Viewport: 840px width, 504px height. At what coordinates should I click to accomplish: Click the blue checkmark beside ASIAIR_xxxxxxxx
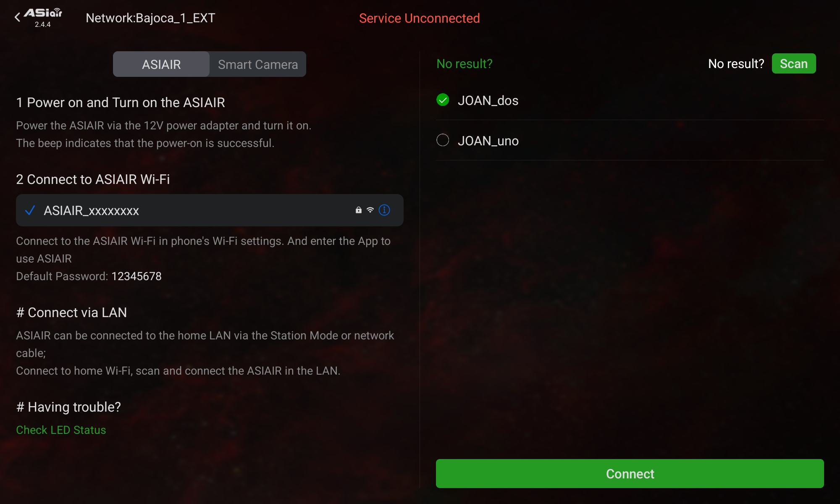[x=30, y=210]
